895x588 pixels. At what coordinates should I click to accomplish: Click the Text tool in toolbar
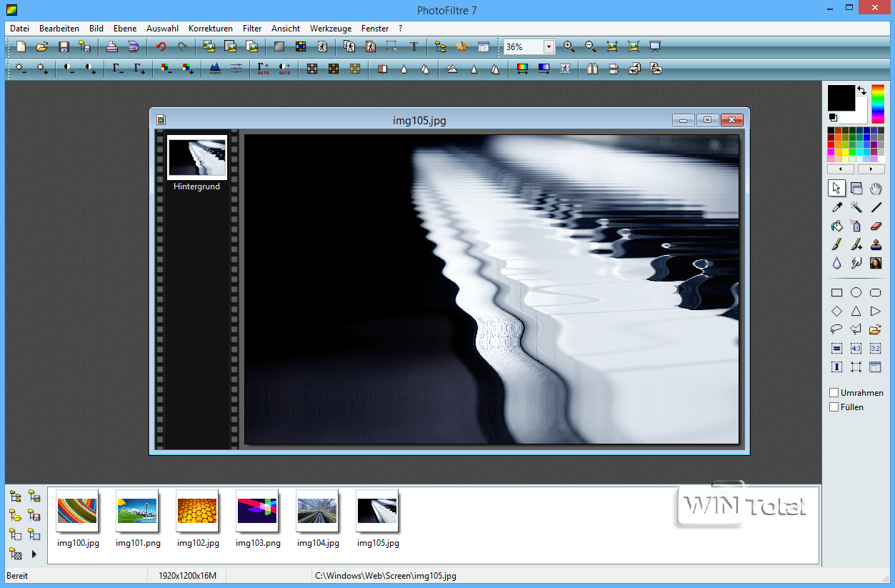[414, 46]
